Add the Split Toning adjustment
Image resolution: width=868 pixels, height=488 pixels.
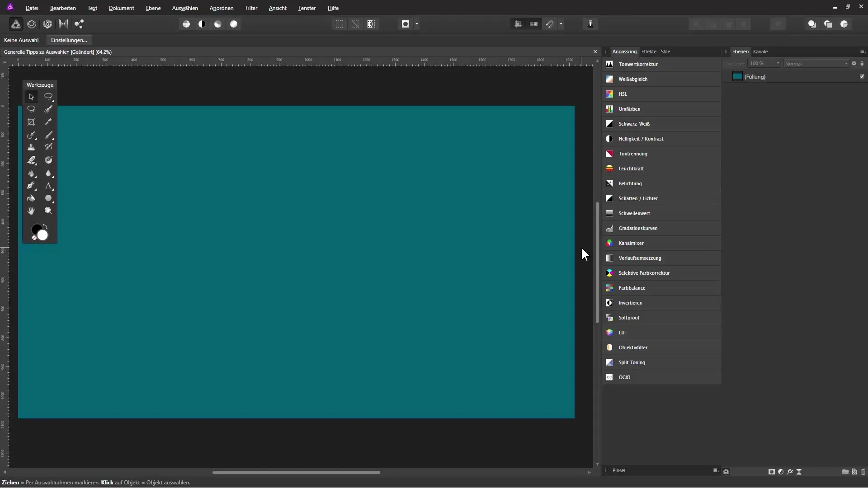(661, 362)
